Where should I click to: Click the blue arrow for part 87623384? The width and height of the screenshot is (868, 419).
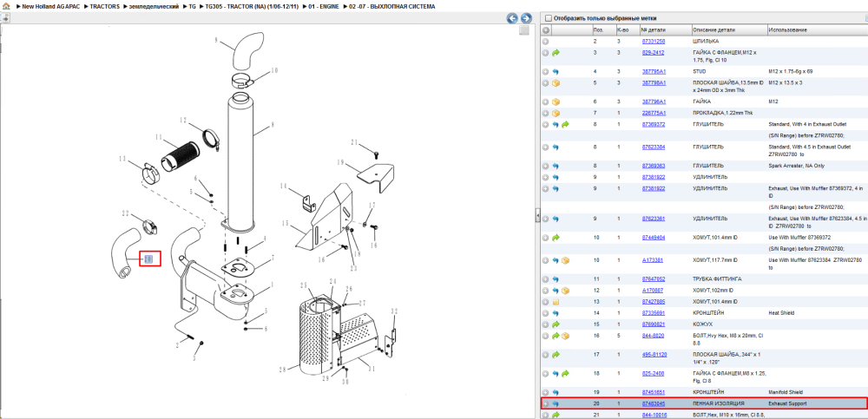click(x=556, y=147)
